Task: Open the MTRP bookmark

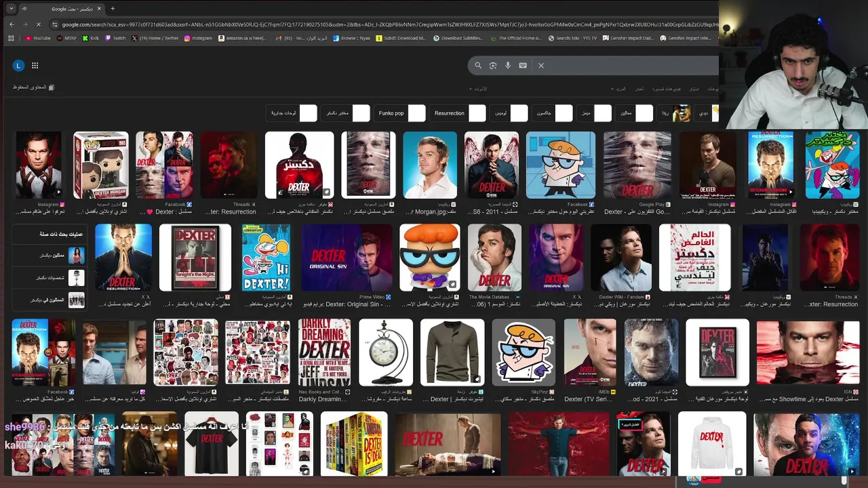Action: pos(66,38)
